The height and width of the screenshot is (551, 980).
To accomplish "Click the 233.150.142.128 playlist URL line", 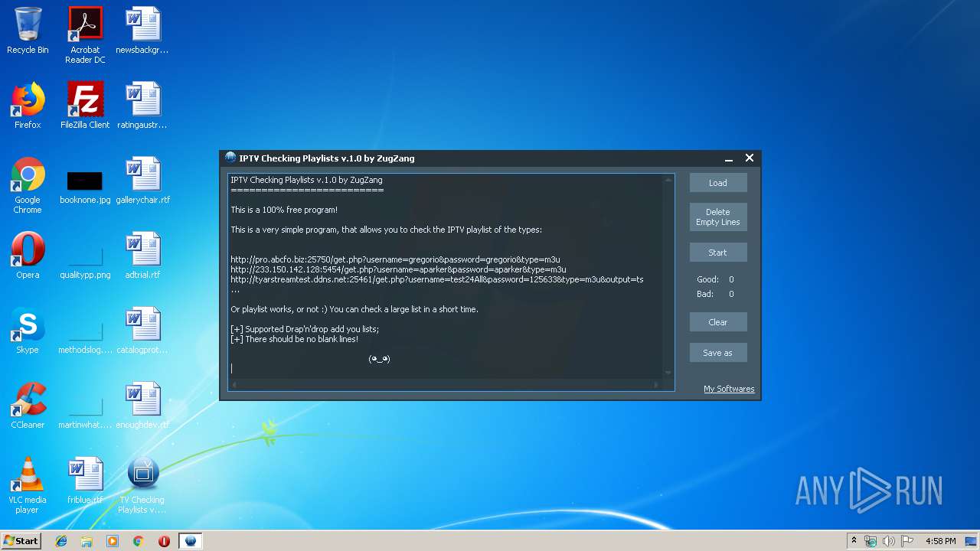I will point(398,269).
